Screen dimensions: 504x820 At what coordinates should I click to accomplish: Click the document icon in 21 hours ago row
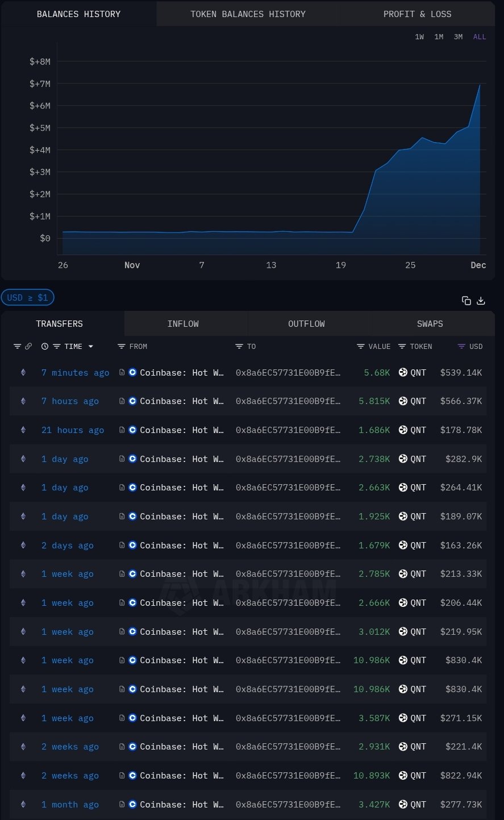pyautogui.click(x=122, y=430)
